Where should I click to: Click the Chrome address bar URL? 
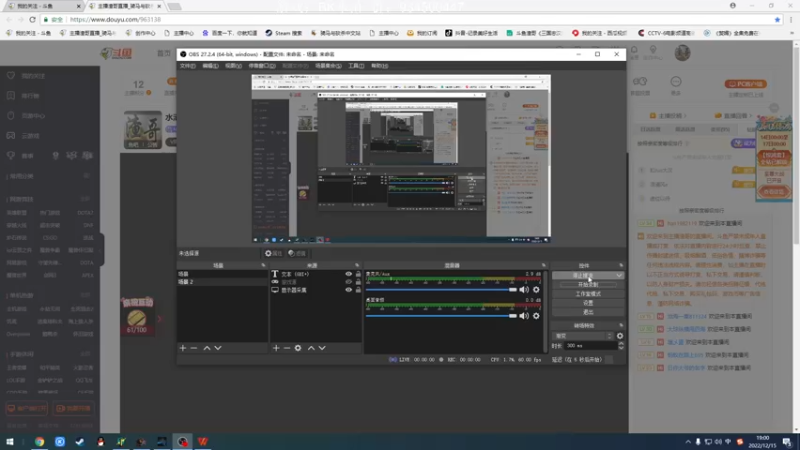pyautogui.click(x=115, y=19)
